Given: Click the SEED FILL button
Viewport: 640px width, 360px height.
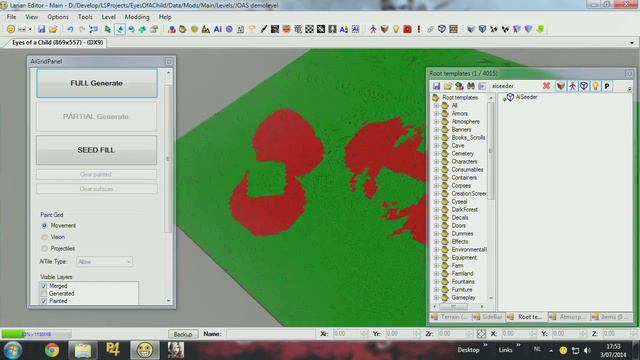Looking at the screenshot, I should coord(96,150).
